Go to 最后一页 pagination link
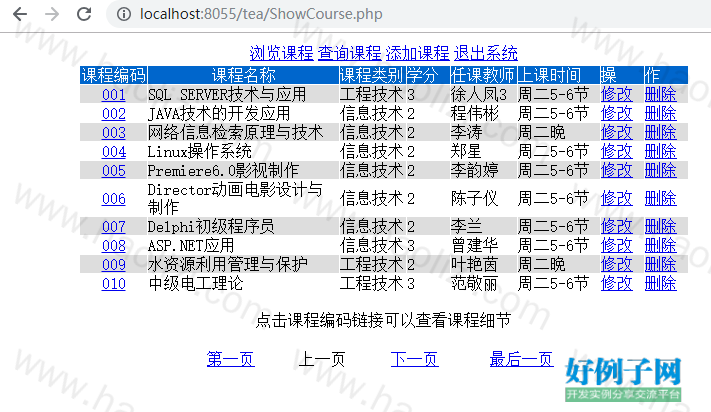 pyautogui.click(x=521, y=359)
